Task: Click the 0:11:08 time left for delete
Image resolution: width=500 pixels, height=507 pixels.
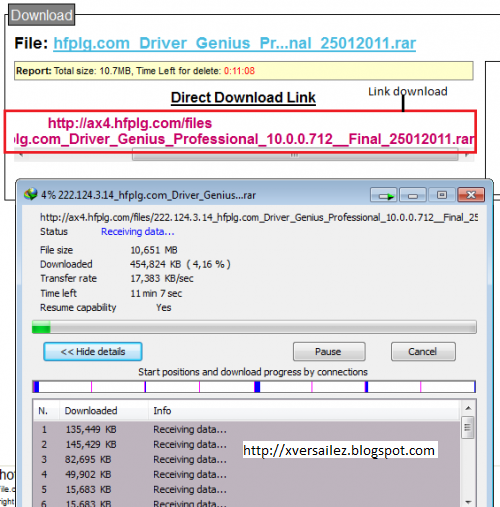Action: [x=239, y=71]
